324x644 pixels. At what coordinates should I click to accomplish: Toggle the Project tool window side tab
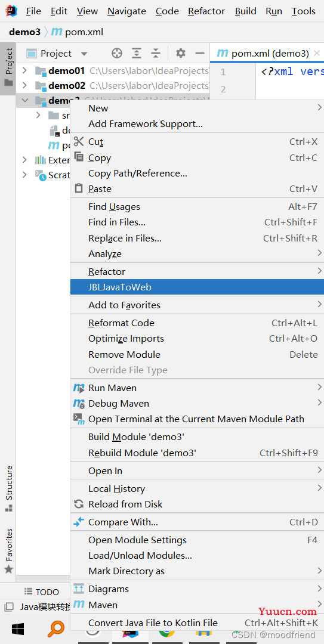(8, 68)
